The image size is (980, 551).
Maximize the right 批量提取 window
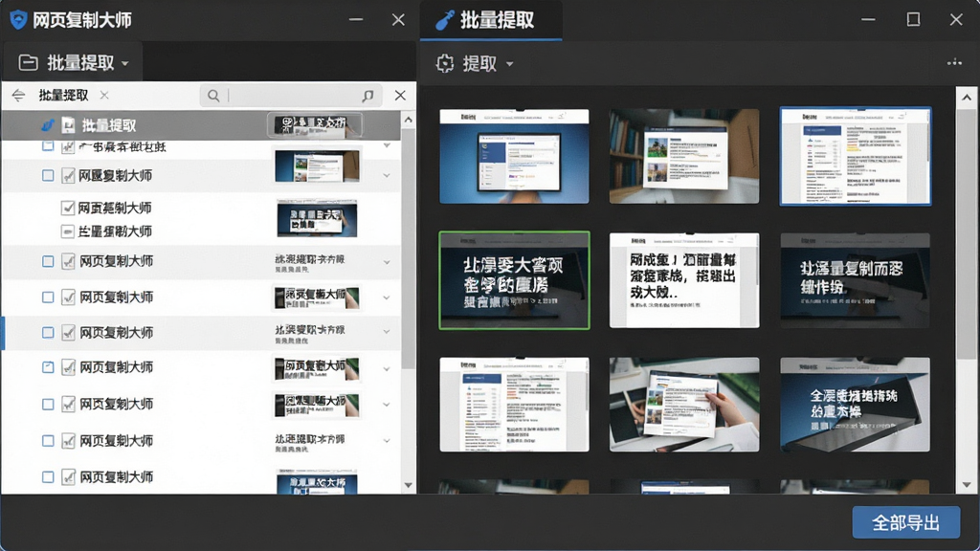pyautogui.click(x=913, y=20)
